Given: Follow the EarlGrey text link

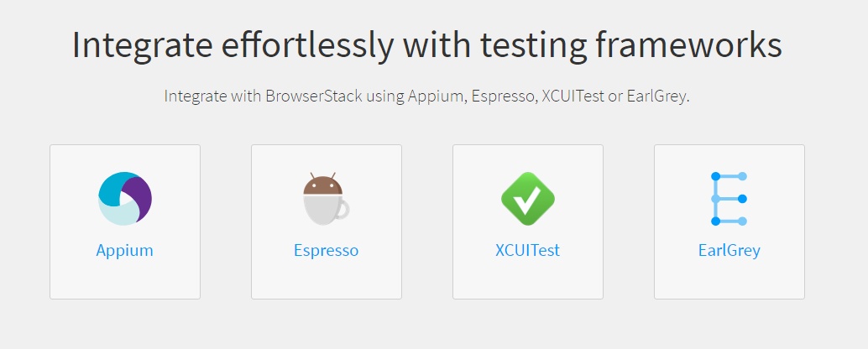Looking at the screenshot, I should 729,251.
